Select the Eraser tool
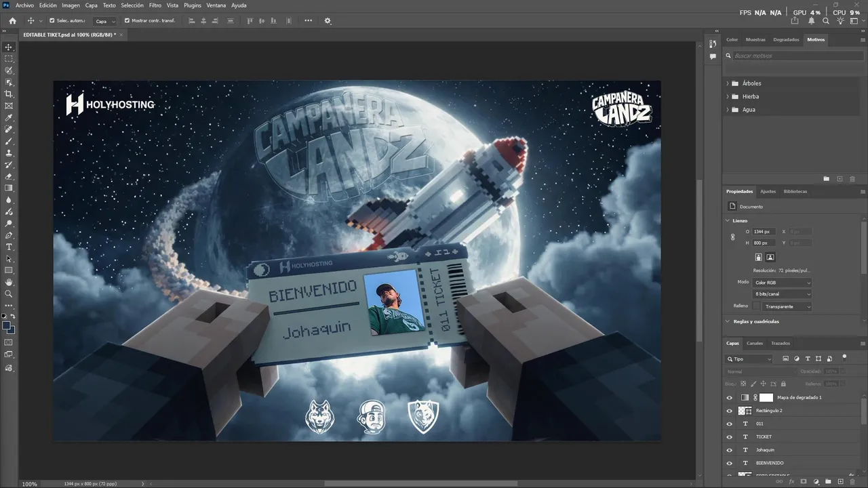This screenshot has width=868, height=488. coord(9,176)
